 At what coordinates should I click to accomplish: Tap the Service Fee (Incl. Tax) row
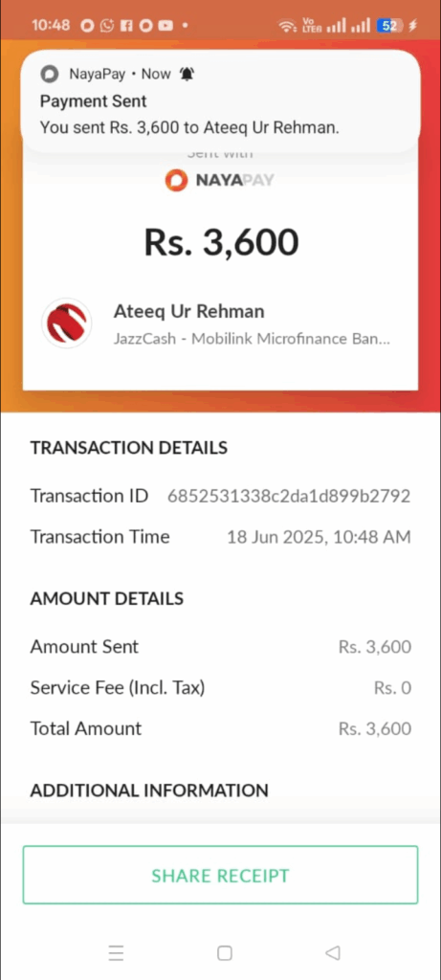click(x=220, y=688)
